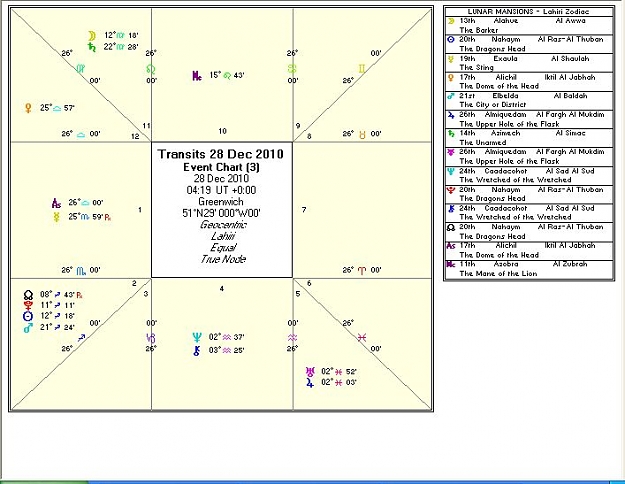Screen dimensions: 625x484
Task: Click the North Node glyph at 08° Sagittarius in chart
Action: 28,295
